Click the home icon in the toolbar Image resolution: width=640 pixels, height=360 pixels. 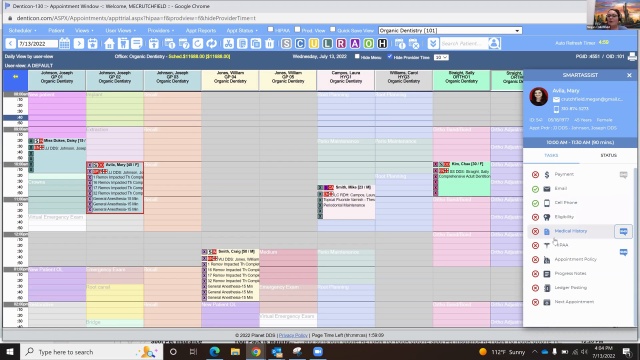coord(109,43)
